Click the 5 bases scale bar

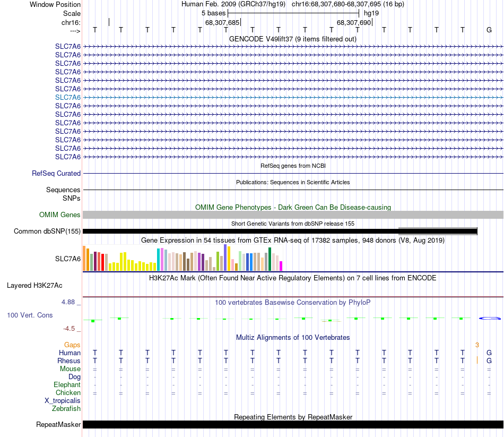pos(293,13)
